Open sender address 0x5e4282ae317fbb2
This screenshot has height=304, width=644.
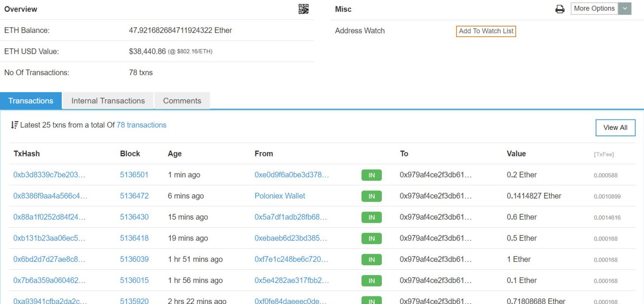click(291, 280)
